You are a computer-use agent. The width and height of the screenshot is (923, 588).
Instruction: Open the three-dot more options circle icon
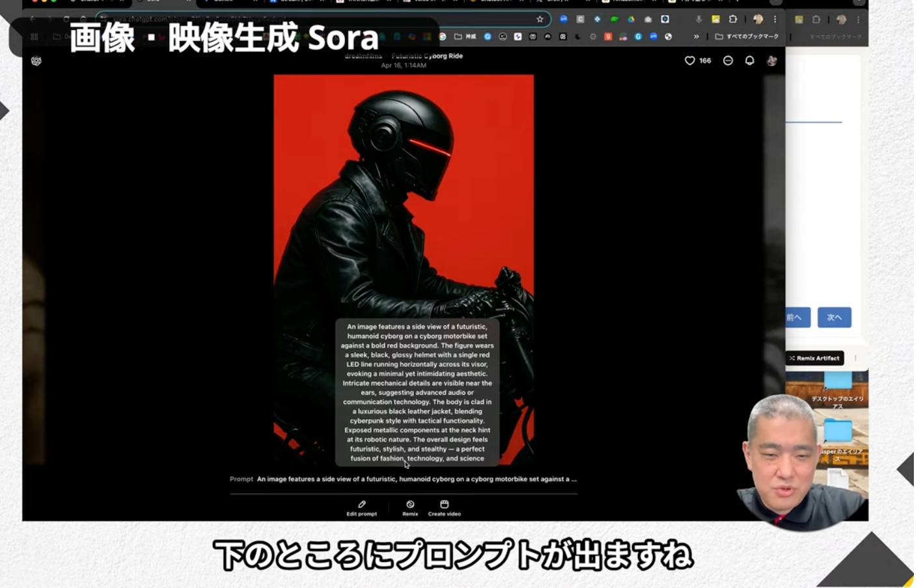pos(728,60)
